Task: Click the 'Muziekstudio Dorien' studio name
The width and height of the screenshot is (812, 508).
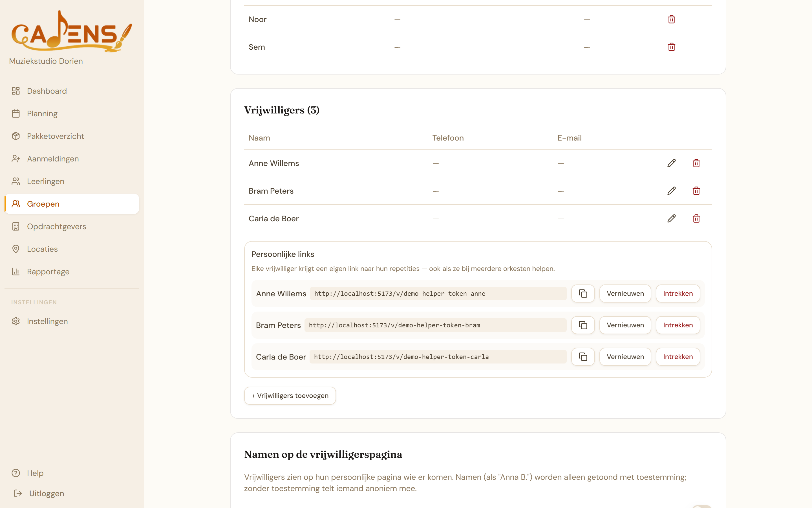Action: [x=46, y=61]
